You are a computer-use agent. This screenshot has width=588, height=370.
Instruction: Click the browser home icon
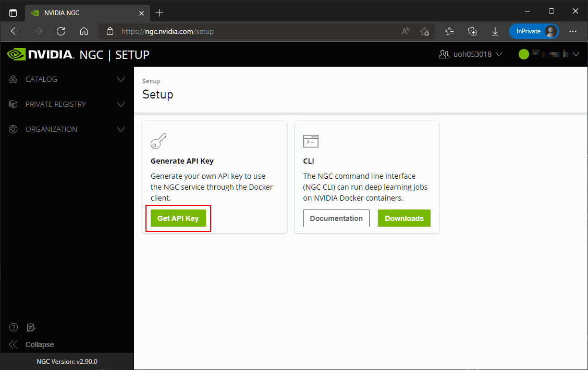pyautogui.click(x=84, y=31)
